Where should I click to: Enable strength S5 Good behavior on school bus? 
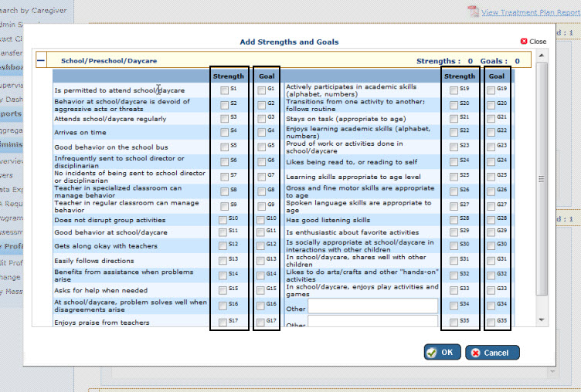click(224, 147)
